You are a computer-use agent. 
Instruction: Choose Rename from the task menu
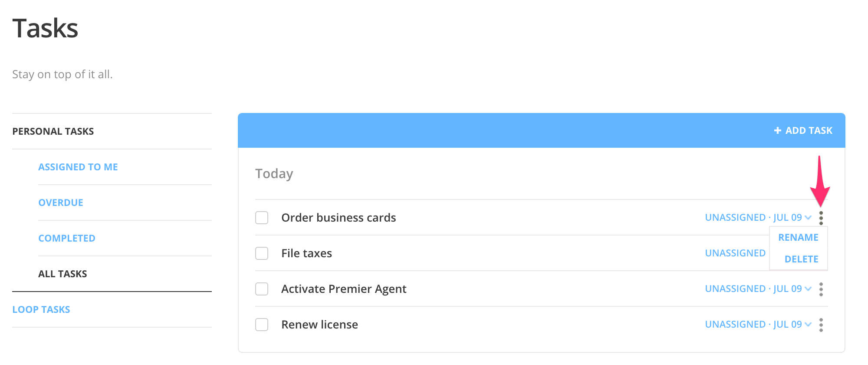click(798, 238)
